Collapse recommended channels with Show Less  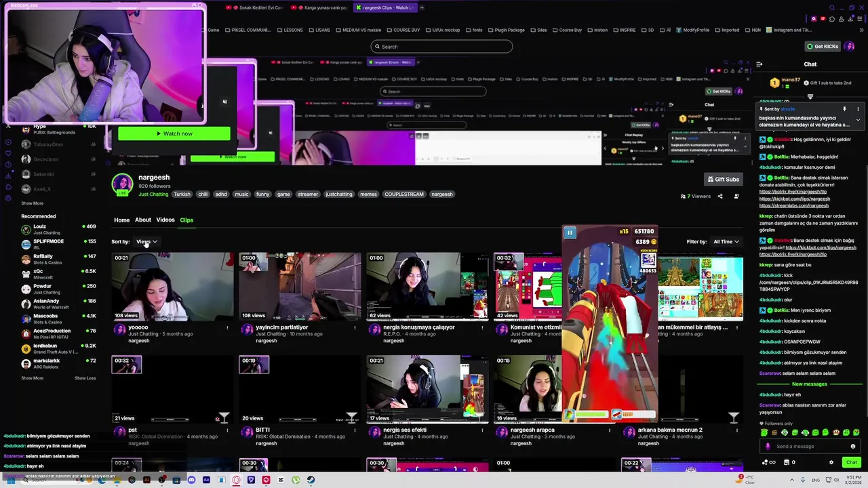(85, 378)
